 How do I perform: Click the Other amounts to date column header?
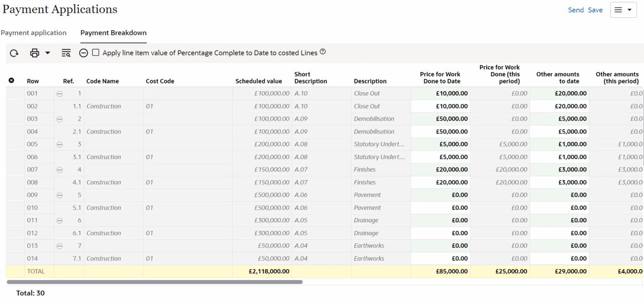pyautogui.click(x=558, y=78)
